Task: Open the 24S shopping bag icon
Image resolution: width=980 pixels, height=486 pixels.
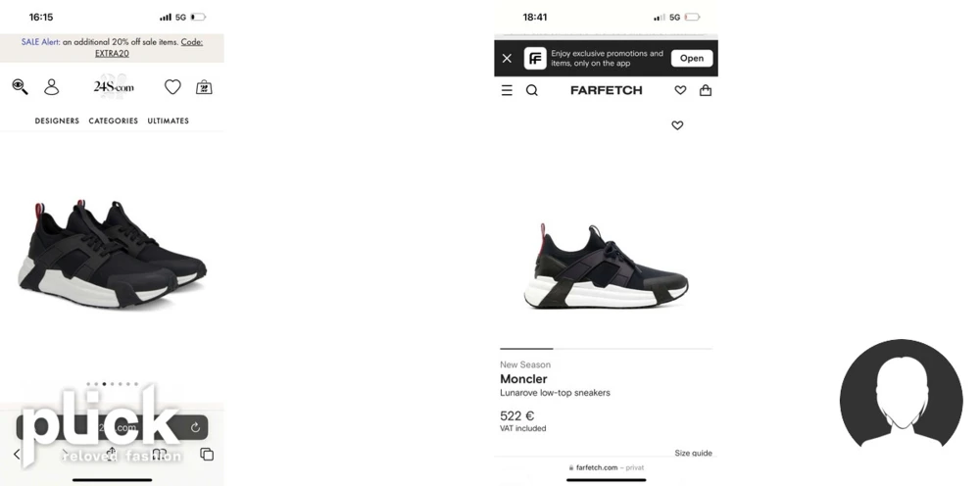Action: point(204,87)
